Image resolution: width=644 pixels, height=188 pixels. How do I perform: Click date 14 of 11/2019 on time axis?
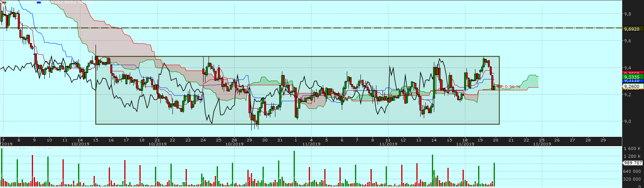tap(434, 140)
